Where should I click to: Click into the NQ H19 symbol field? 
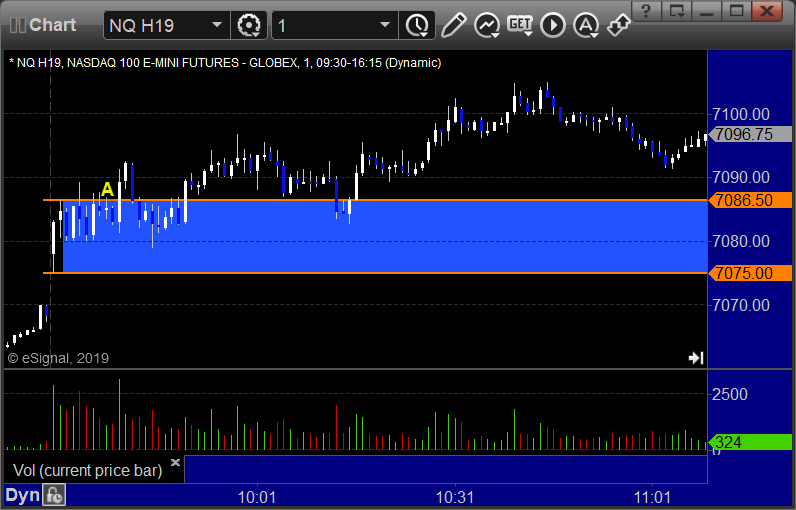coord(167,25)
